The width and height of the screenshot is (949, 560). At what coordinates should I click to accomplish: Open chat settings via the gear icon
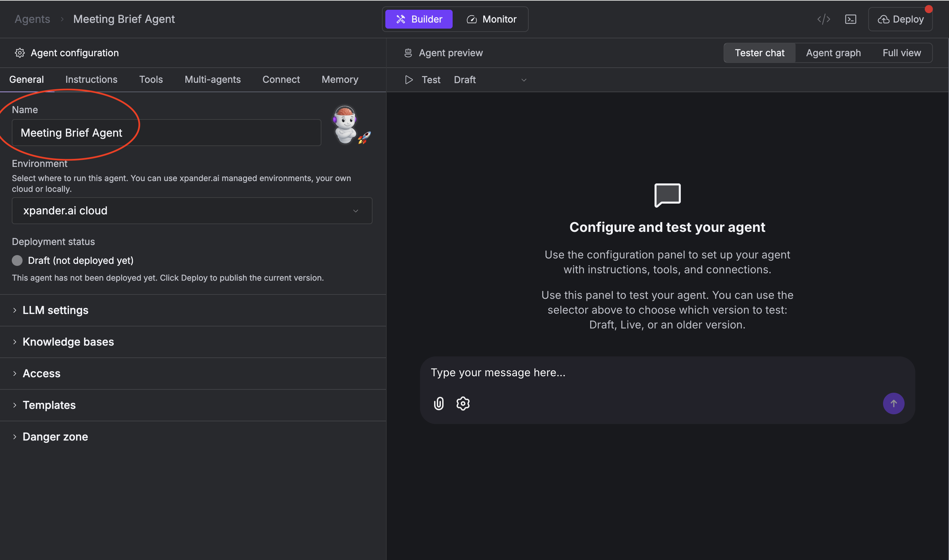(463, 403)
